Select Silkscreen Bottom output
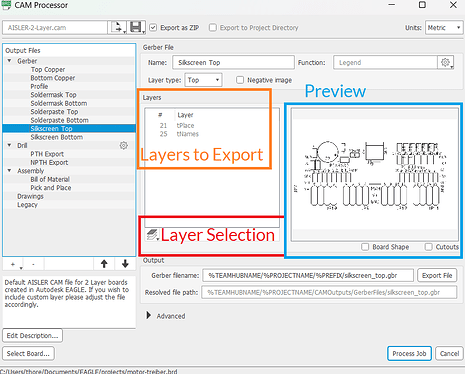Viewport: 465px width, 374px height. 57,137
